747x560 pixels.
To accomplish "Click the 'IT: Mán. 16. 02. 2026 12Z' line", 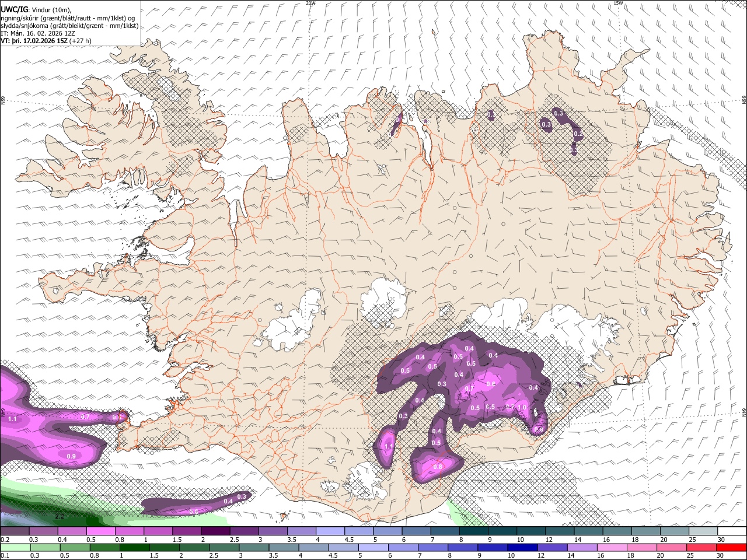I will [x=39, y=33].
